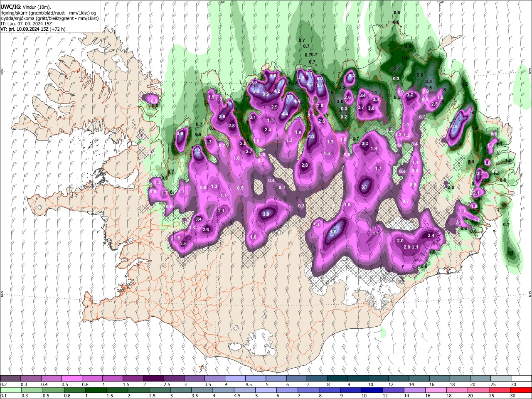
Task: Pick the light pink 16–18 rain scale swatch
Action: 436,390
